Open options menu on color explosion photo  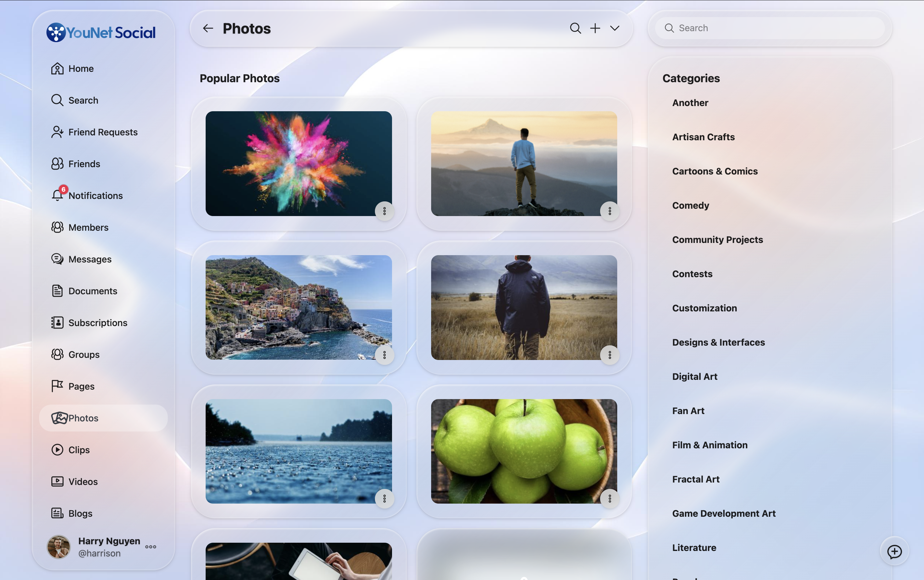pos(384,211)
